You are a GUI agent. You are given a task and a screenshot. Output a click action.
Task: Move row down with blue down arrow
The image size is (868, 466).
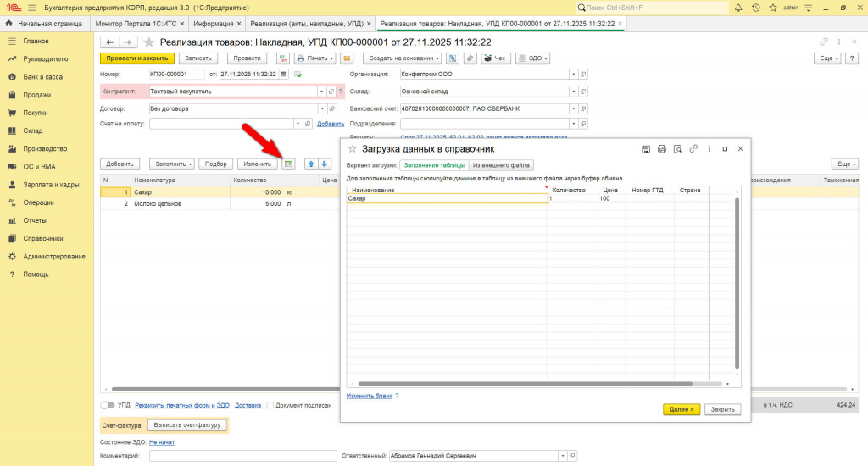coord(324,164)
